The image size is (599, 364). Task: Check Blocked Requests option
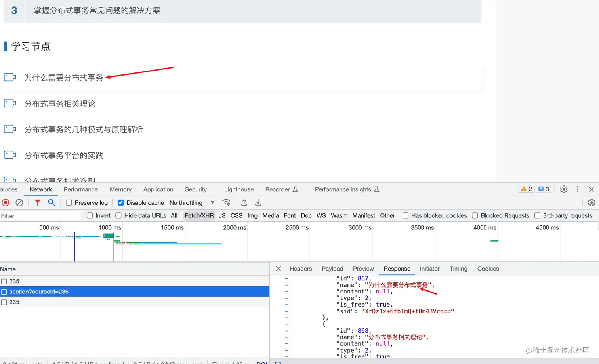[475, 215]
